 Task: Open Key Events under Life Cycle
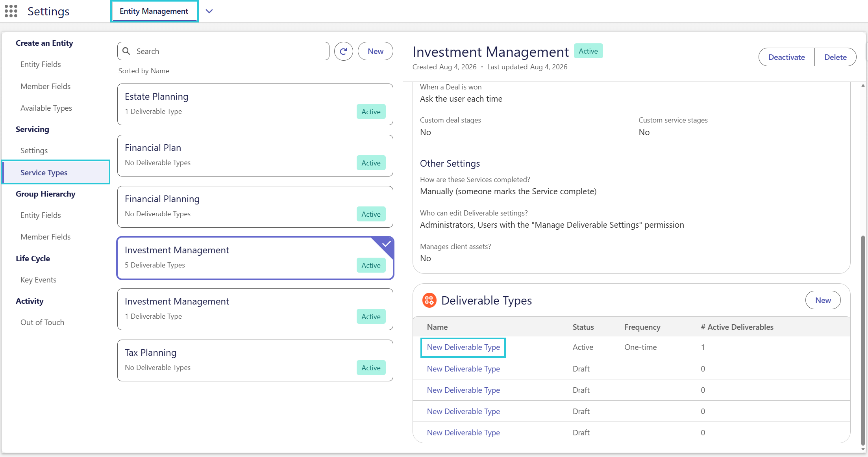pos(38,280)
